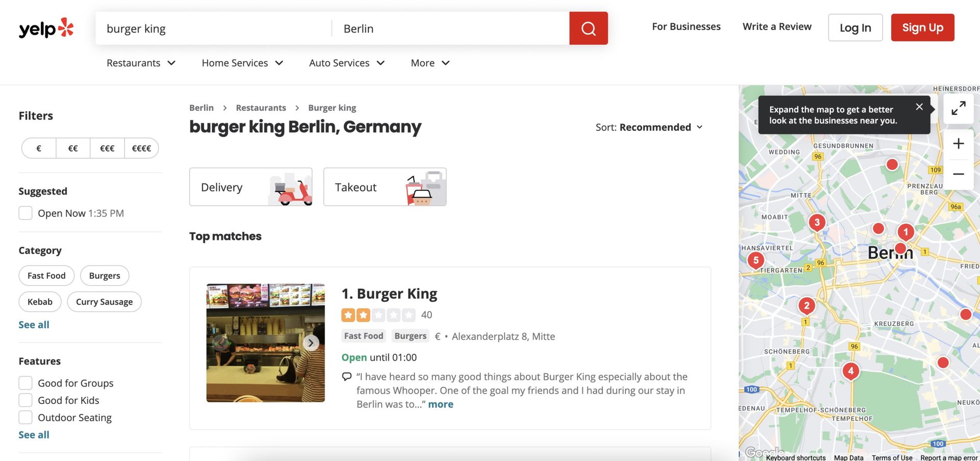Click the Berlin location input field

click(x=449, y=29)
